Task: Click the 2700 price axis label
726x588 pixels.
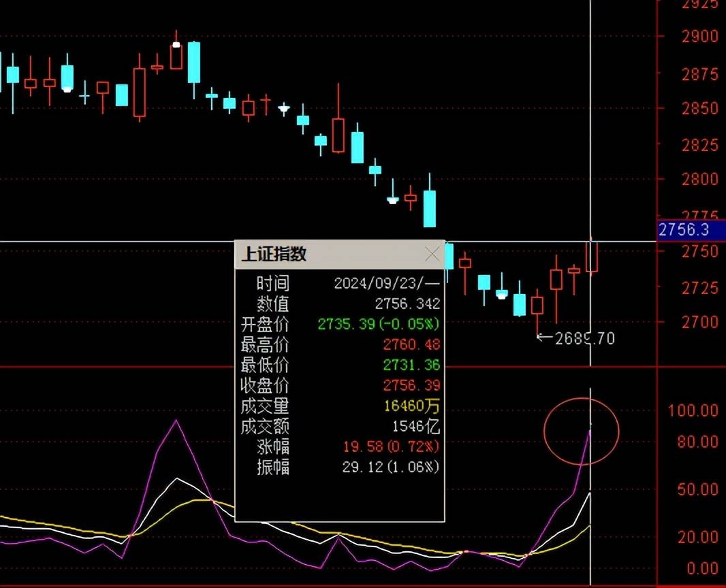Action: pyautogui.click(x=700, y=321)
